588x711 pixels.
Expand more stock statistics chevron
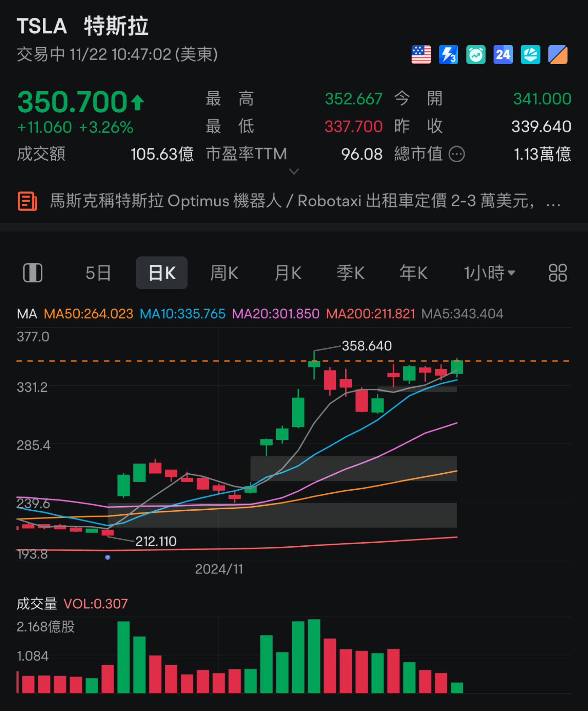tap(294, 171)
